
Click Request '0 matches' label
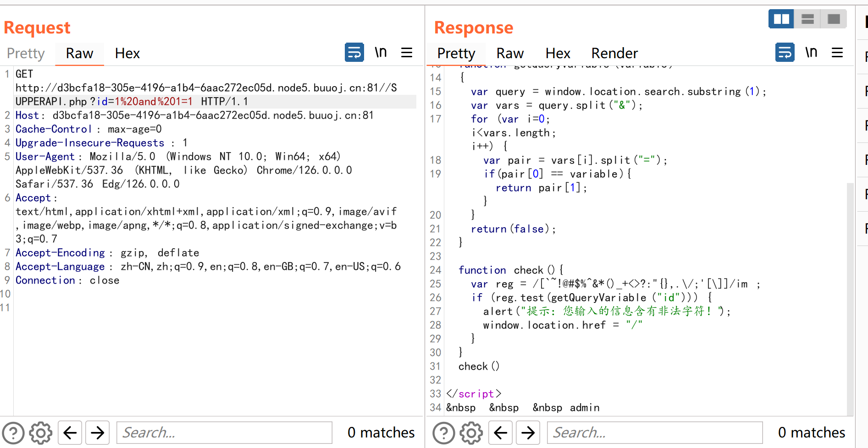(381, 432)
